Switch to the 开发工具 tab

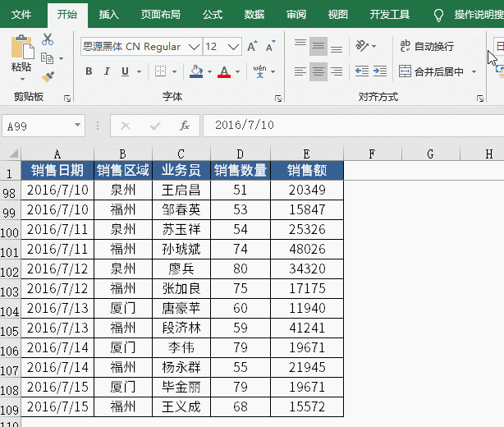coord(390,15)
